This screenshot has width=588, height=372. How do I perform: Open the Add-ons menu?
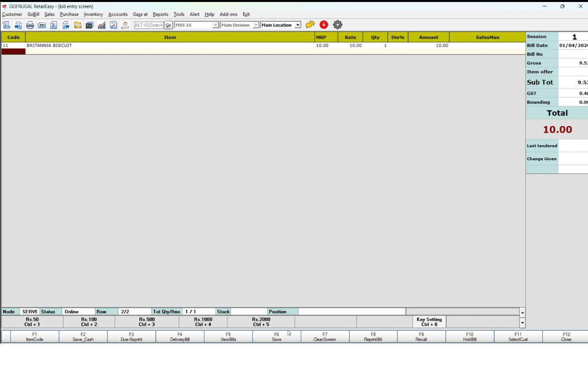click(x=229, y=14)
